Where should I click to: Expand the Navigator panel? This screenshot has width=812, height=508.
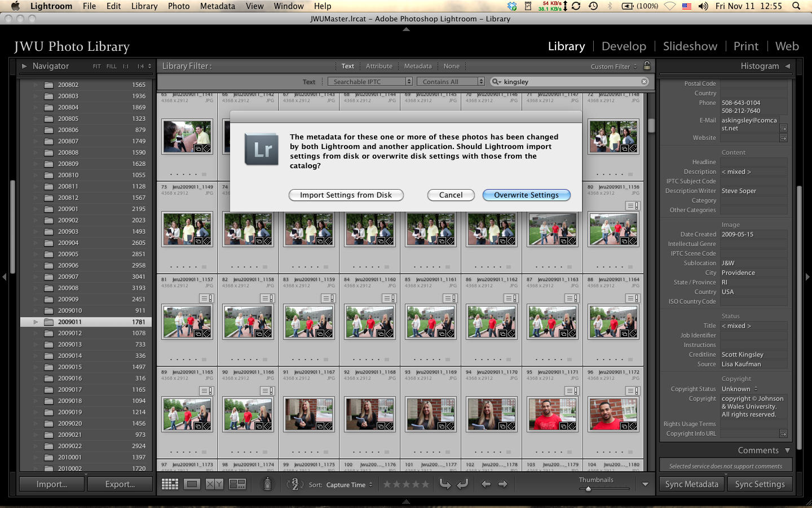[x=24, y=66]
